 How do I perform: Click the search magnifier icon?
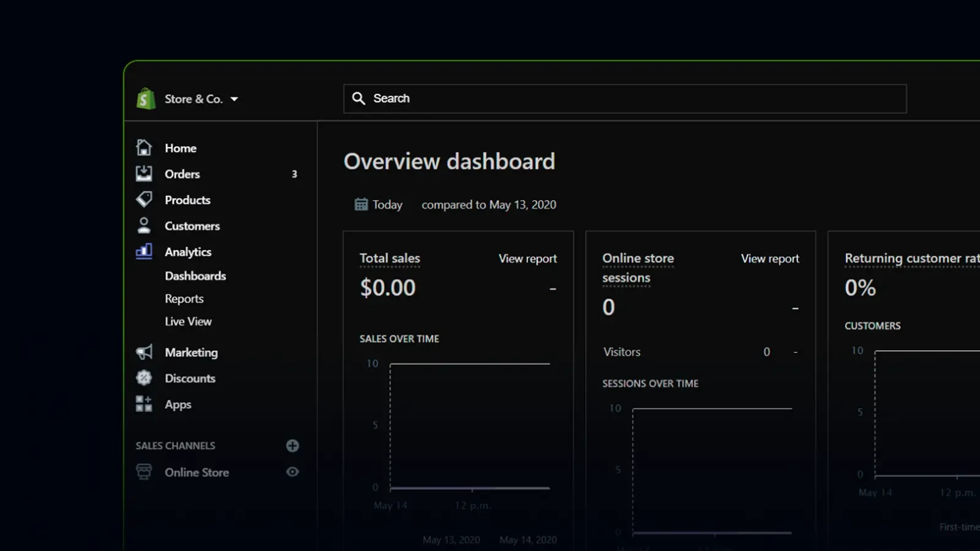click(x=359, y=99)
